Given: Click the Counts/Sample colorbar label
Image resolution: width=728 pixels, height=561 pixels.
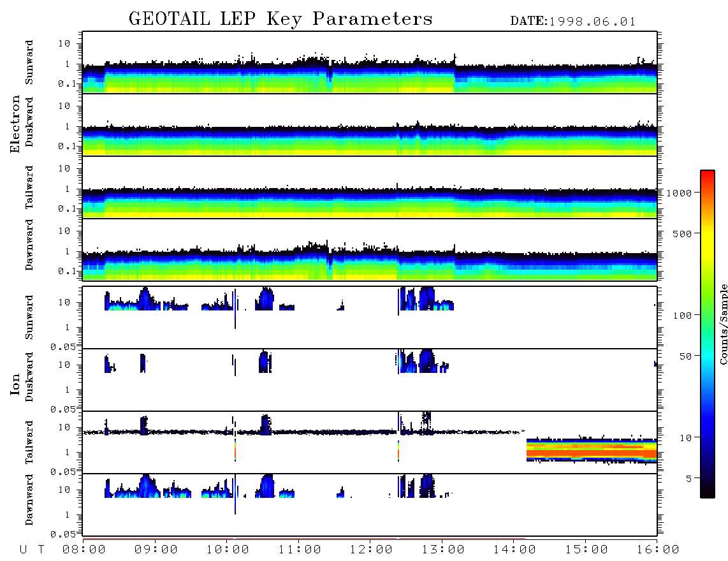Looking at the screenshot, I should pyautogui.click(x=723, y=324).
